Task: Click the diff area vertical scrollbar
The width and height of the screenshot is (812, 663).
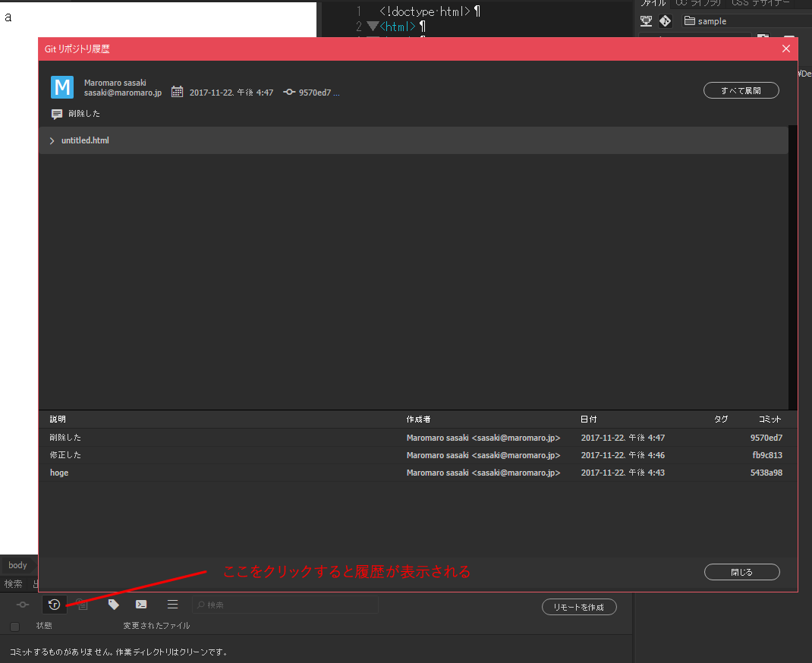Action: [x=792, y=268]
